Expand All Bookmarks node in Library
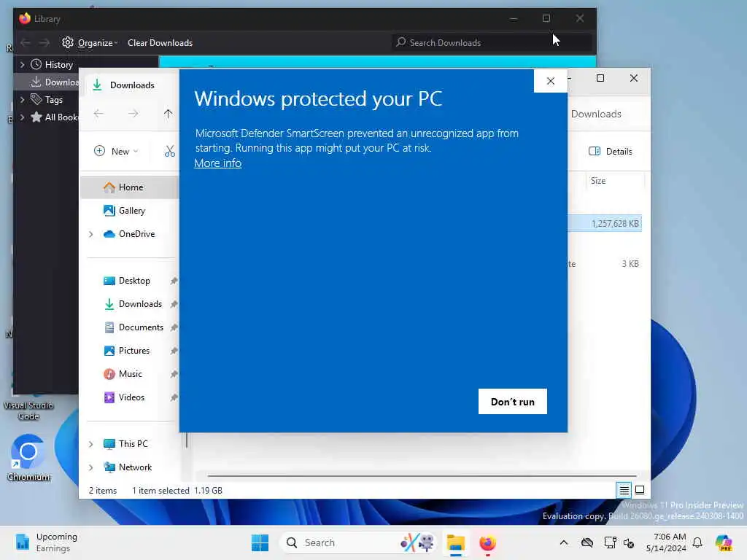 tap(22, 117)
